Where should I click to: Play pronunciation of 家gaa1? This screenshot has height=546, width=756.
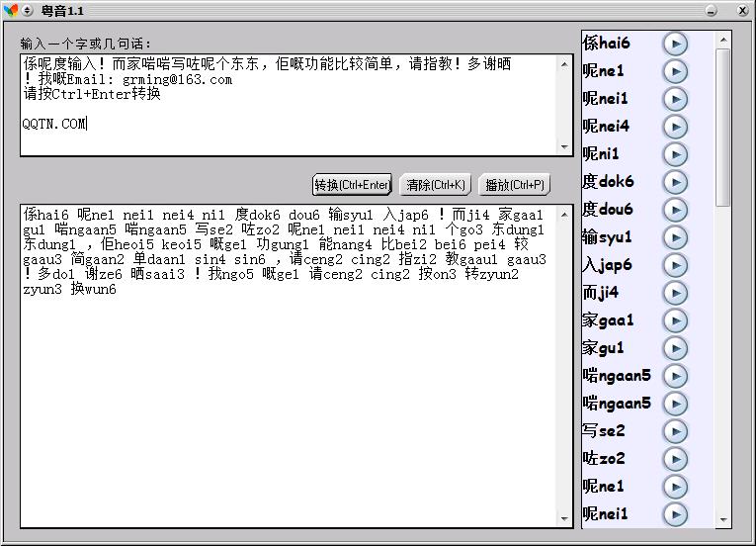(675, 320)
